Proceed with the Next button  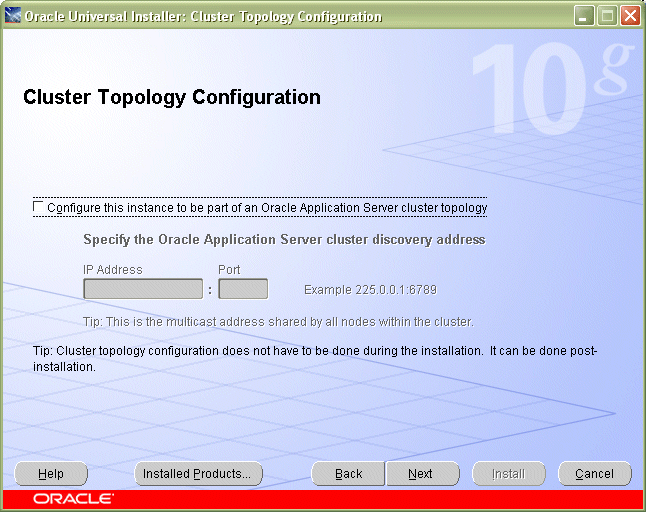coord(422,474)
